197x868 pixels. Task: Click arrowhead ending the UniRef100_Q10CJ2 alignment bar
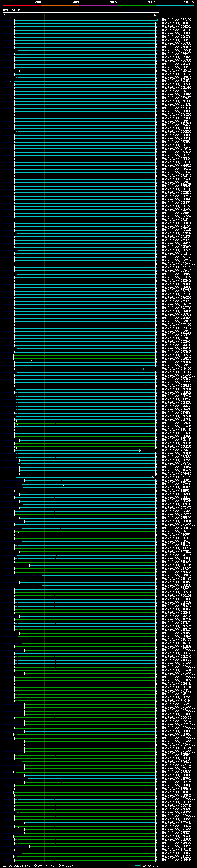140,450
